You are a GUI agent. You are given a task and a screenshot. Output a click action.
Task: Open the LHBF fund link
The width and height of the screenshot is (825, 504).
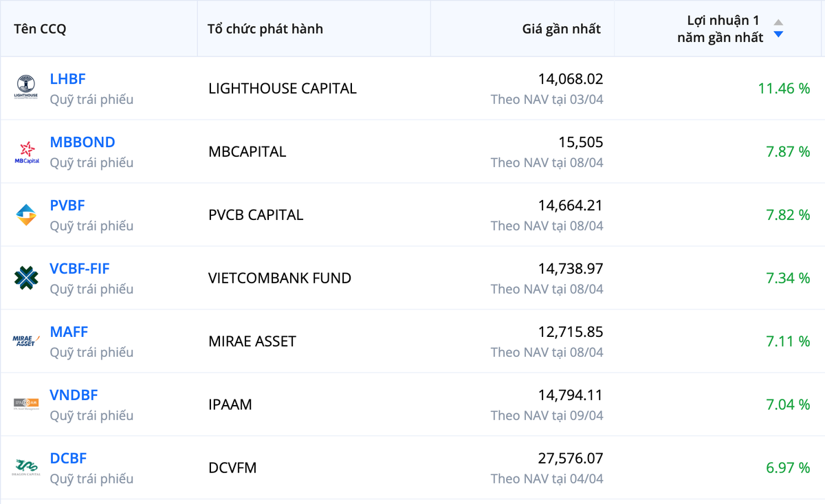click(x=67, y=79)
